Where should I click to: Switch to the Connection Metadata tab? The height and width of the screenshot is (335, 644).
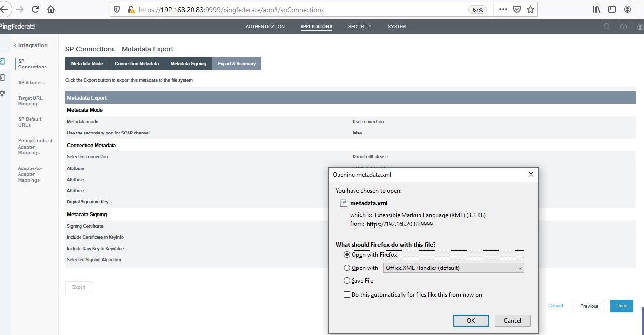[136, 64]
